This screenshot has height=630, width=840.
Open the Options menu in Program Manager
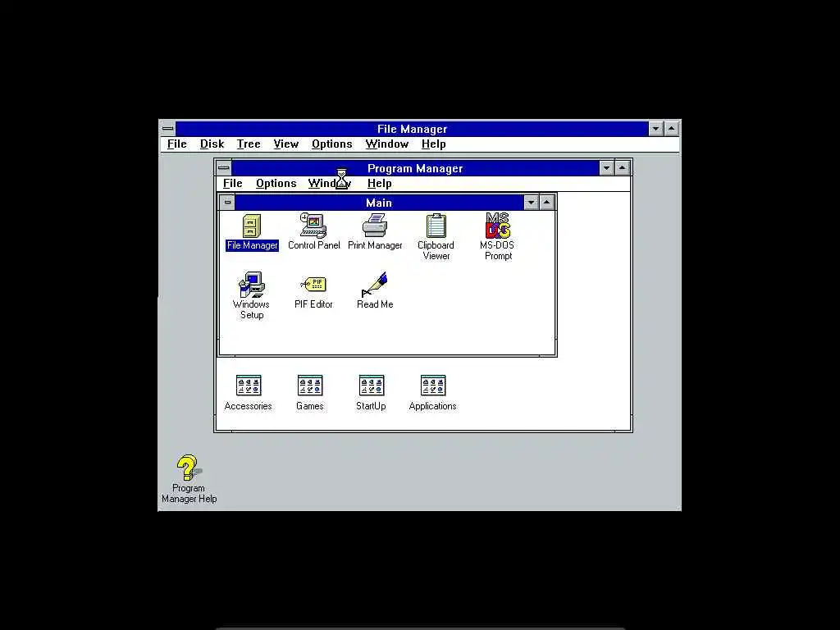pyautogui.click(x=276, y=184)
